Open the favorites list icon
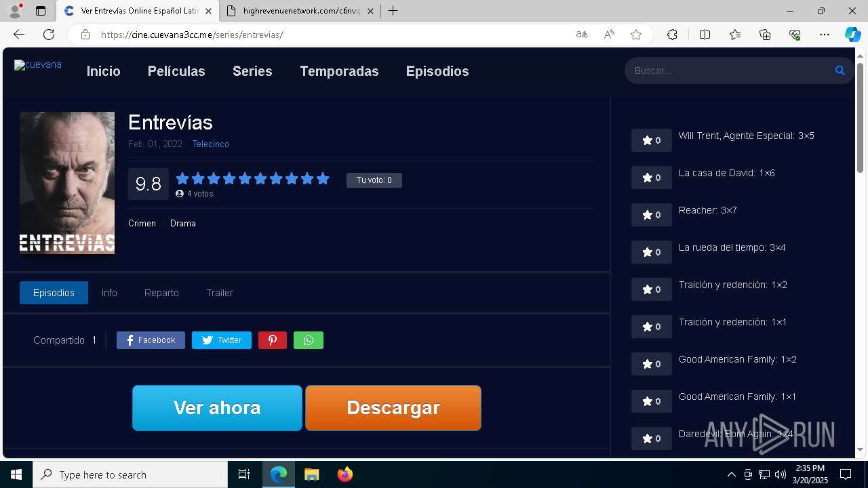Viewport: 868px width, 488px height. tap(735, 35)
